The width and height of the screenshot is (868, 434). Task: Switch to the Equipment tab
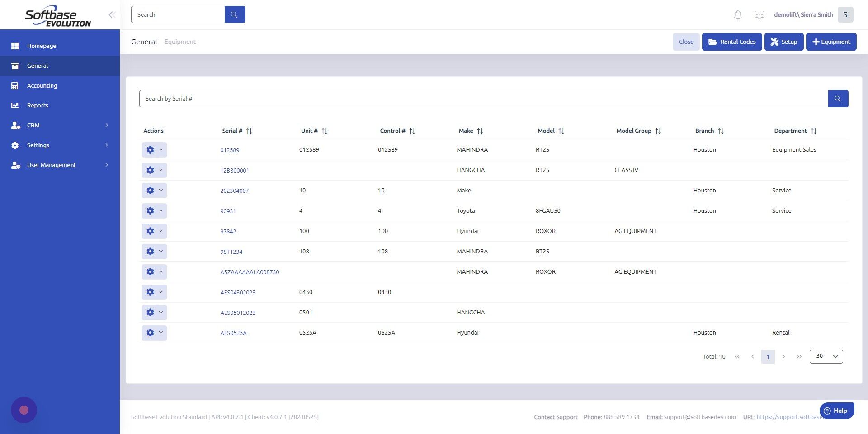tap(180, 42)
